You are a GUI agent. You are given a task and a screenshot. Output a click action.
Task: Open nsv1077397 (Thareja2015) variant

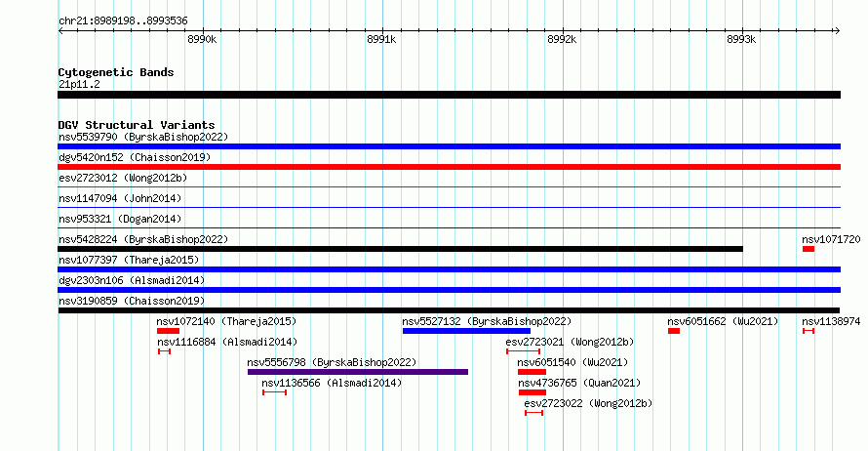(129, 260)
